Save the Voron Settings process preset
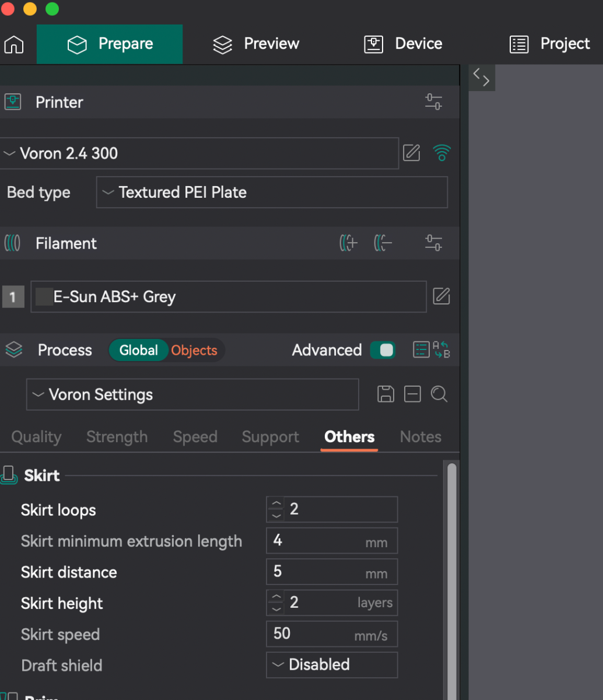603x700 pixels. coord(385,394)
